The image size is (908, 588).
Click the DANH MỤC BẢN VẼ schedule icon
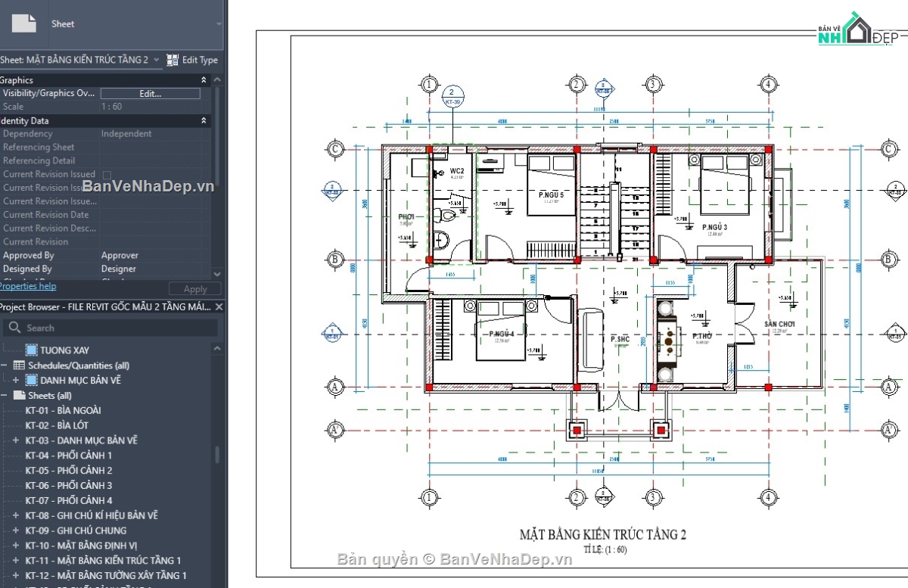pyautogui.click(x=31, y=380)
